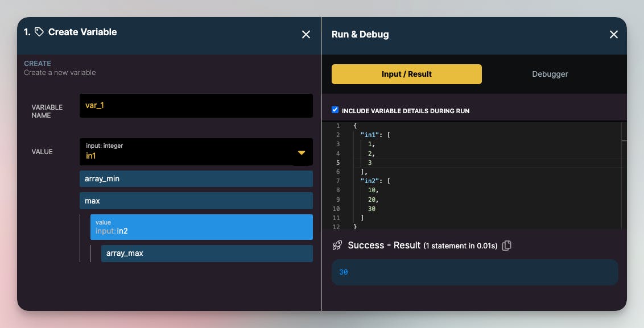The width and height of the screenshot is (644, 328).
Task: Select the array_min filter row
Action: tap(196, 179)
